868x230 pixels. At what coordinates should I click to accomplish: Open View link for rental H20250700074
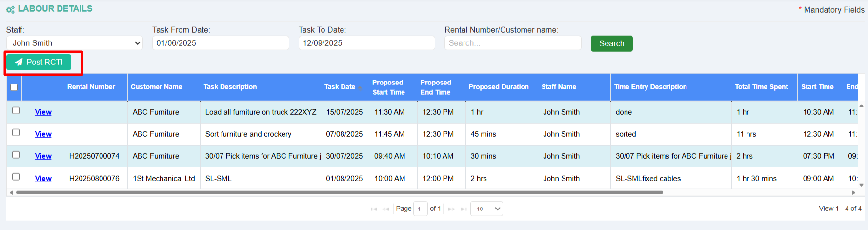pos(43,156)
